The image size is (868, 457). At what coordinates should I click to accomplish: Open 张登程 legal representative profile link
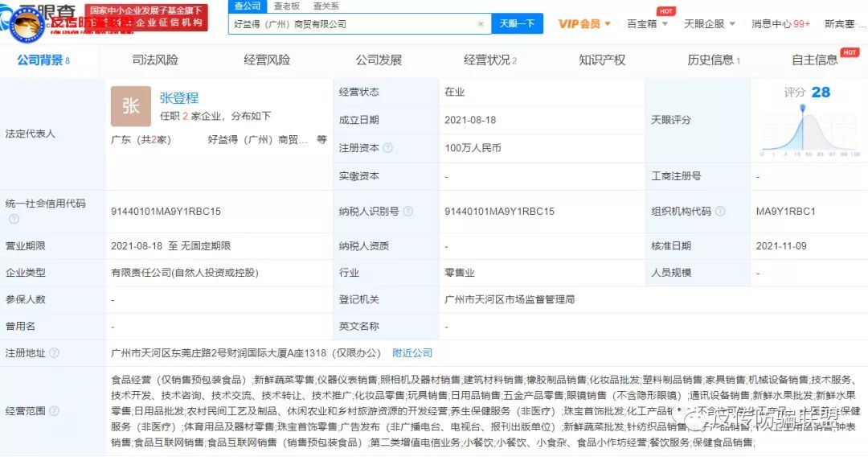coord(178,98)
